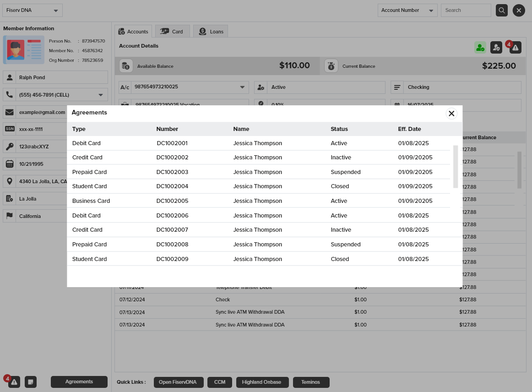Viewport: 532px width, 392px height.
Task: Click the Agreements button
Action: coord(79,382)
